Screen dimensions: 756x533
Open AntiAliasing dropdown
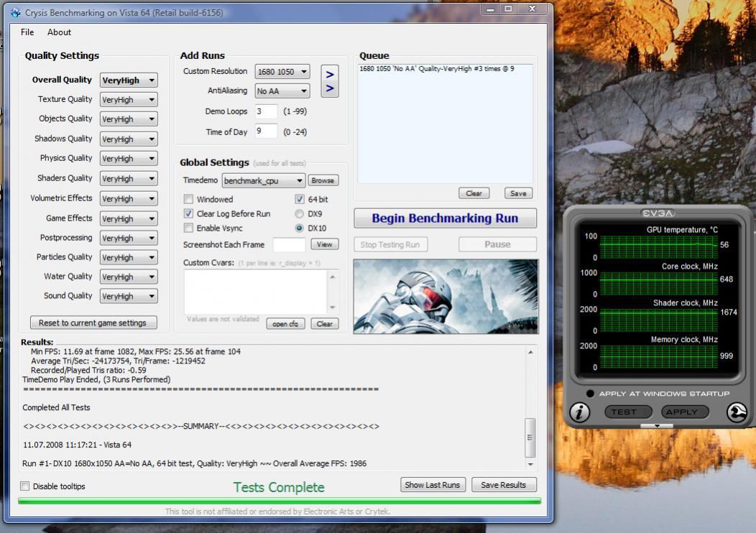click(x=282, y=91)
